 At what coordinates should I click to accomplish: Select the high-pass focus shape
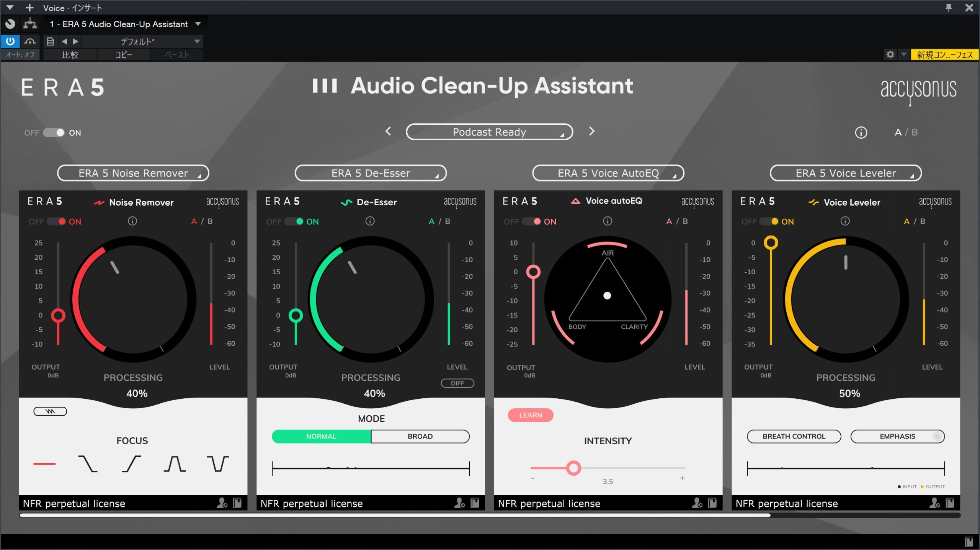click(x=131, y=464)
